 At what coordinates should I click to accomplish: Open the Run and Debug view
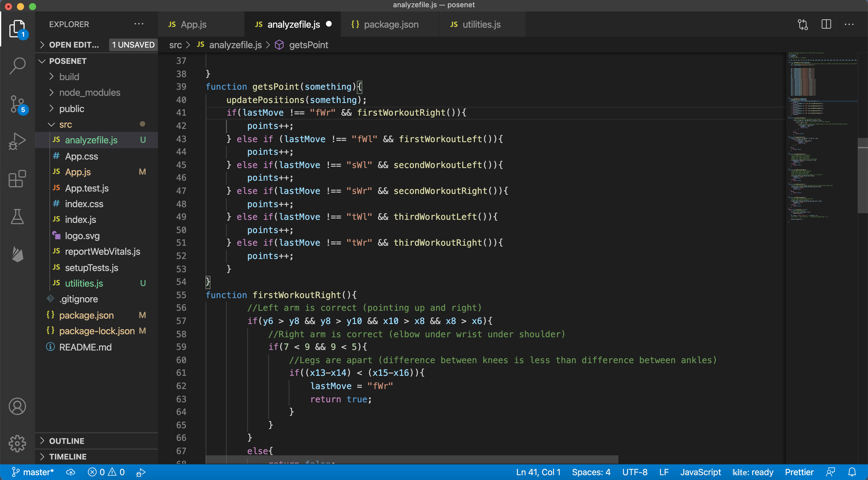pyautogui.click(x=17, y=141)
